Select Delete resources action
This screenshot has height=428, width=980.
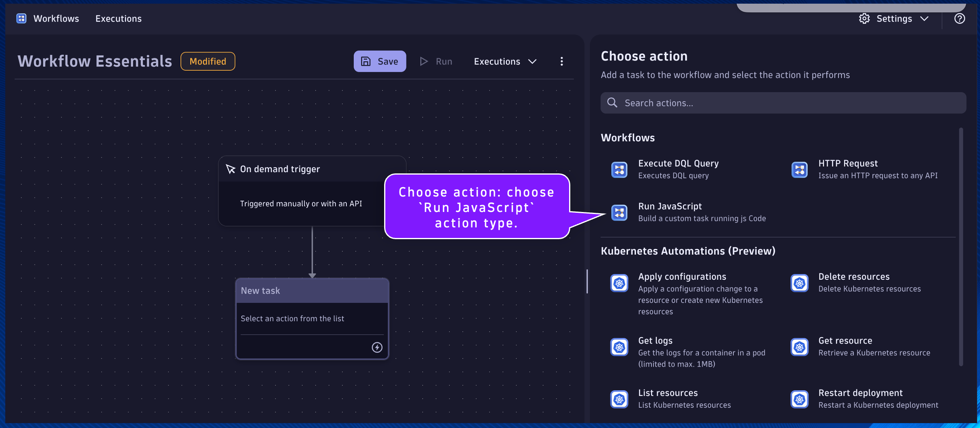(869, 283)
